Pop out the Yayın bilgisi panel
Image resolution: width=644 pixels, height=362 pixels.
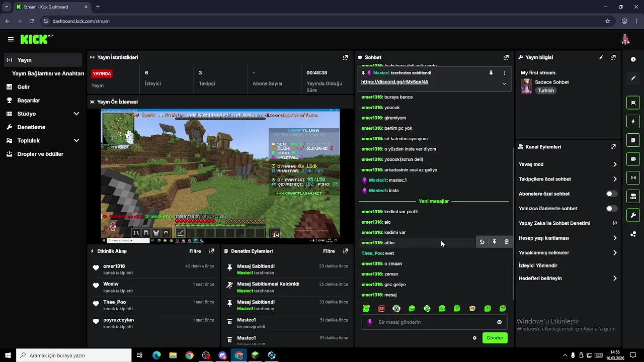pos(613,57)
